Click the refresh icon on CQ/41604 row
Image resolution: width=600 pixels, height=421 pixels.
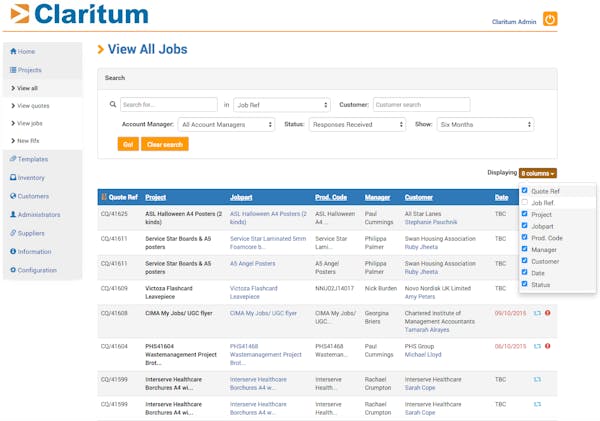pos(537,346)
